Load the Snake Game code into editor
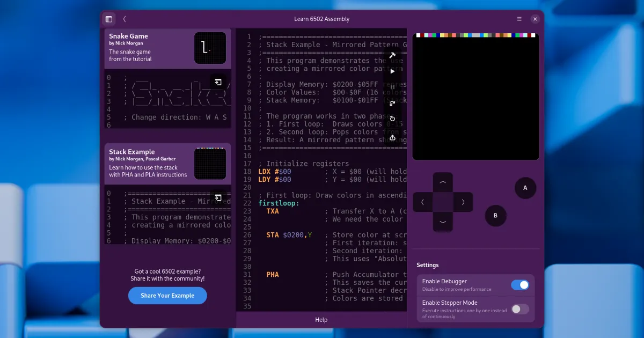 point(218,82)
